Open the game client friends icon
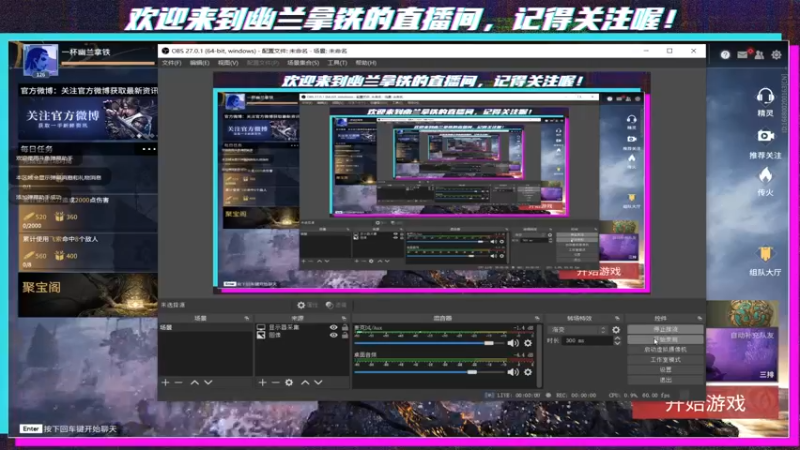 point(759,55)
